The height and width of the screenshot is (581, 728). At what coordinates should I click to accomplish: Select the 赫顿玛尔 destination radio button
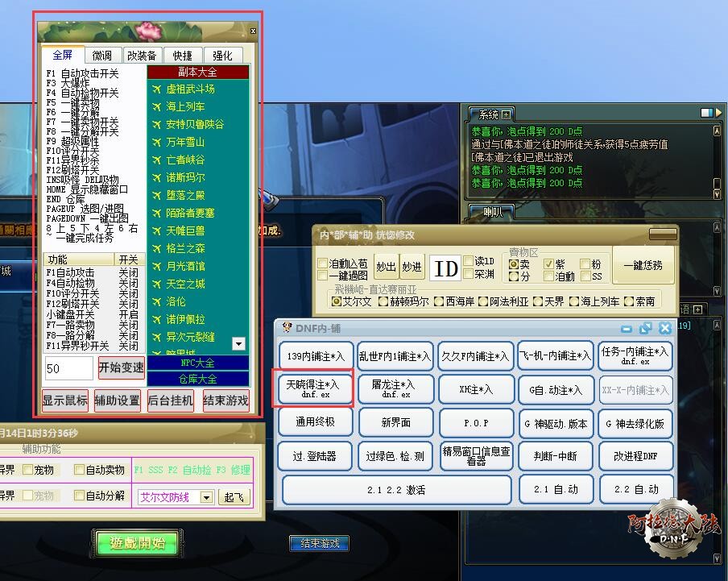[x=383, y=301]
